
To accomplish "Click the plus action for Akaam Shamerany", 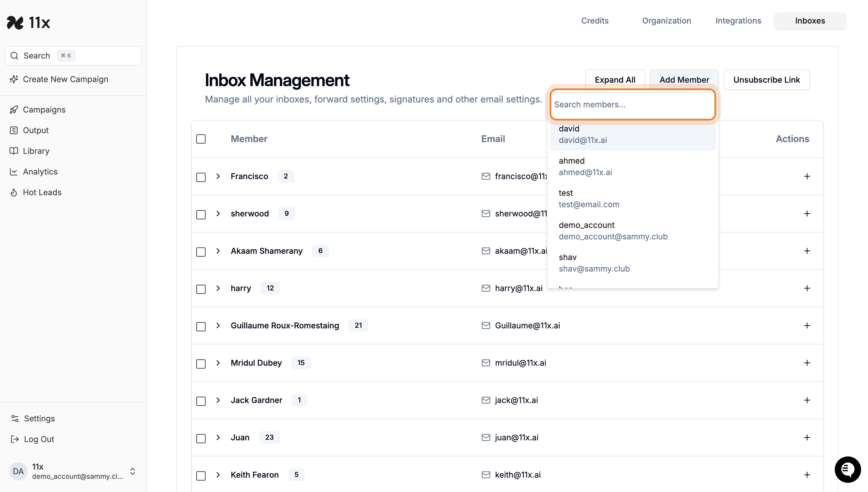I will (807, 251).
